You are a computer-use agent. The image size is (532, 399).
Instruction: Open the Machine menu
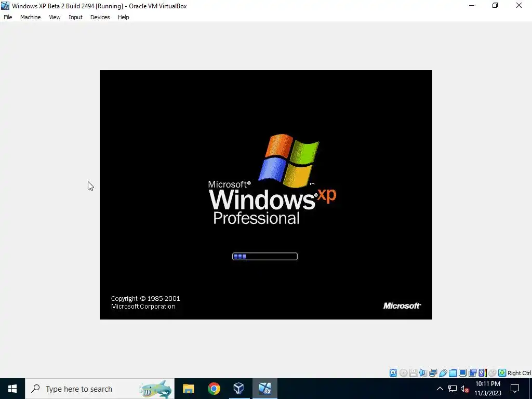point(30,17)
